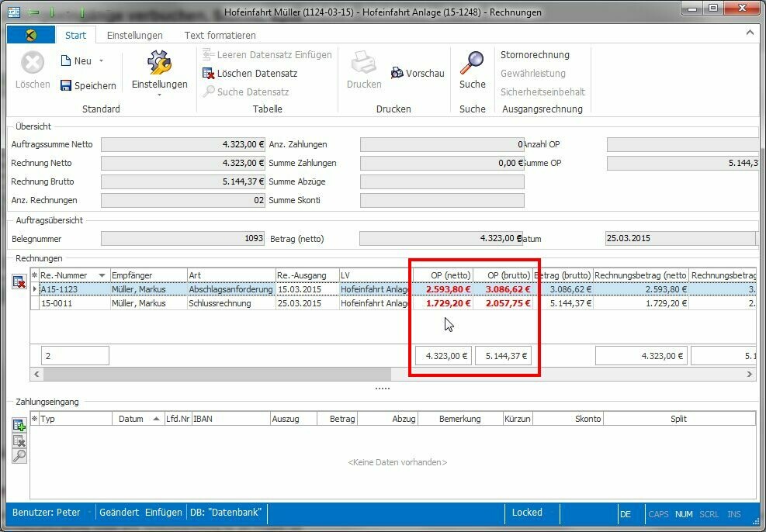Create a new record with Neu
The height and width of the screenshot is (532, 766).
(x=76, y=61)
